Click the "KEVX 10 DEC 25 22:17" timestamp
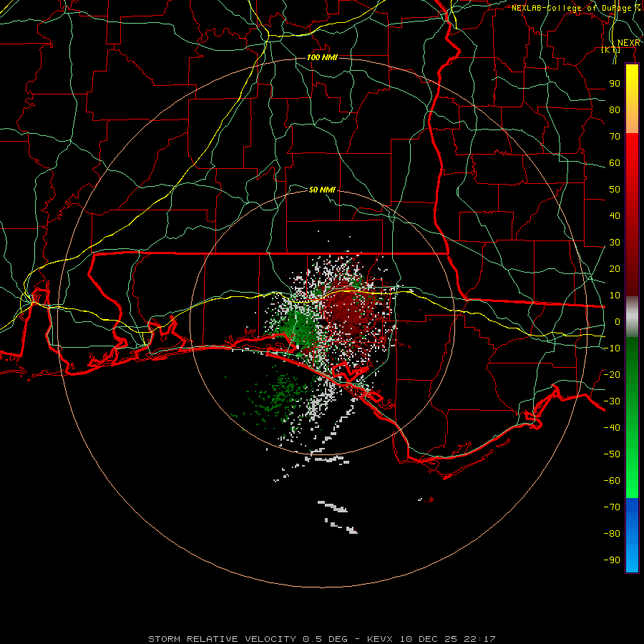This screenshot has height=644, width=644. click(x=431, y=639)
